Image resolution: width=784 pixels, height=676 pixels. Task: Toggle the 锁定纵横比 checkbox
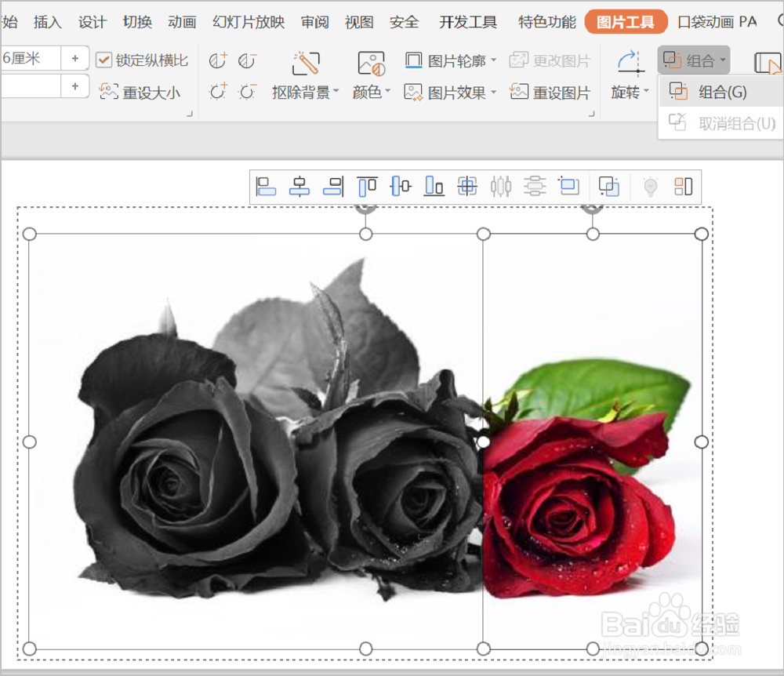click(103, 60)
